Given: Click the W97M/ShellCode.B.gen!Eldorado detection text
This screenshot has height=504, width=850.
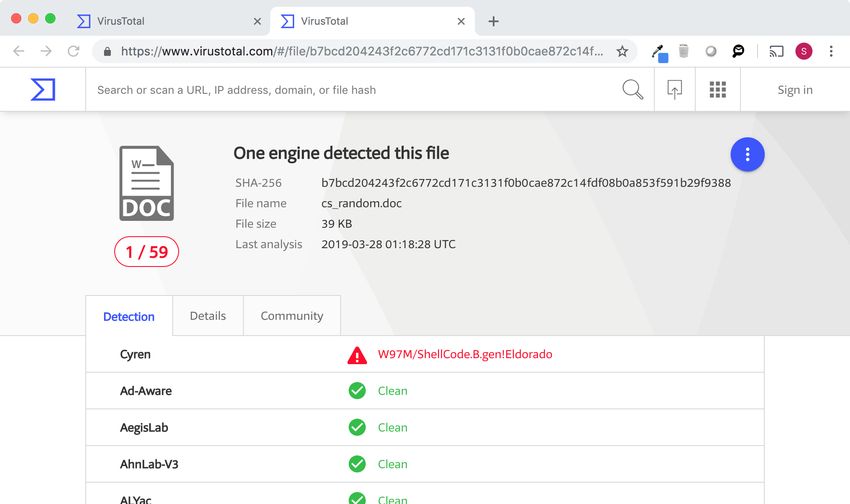Looking at the screenshot, I should 465,354.
